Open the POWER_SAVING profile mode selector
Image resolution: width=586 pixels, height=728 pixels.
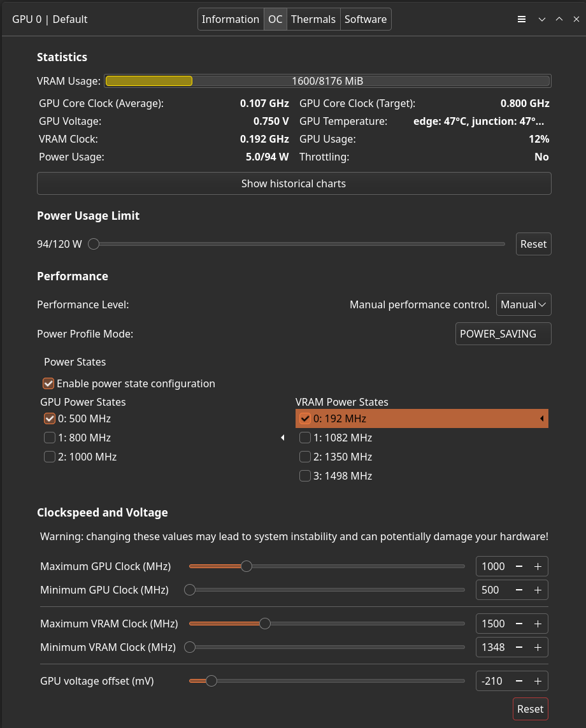coord(503,333)
